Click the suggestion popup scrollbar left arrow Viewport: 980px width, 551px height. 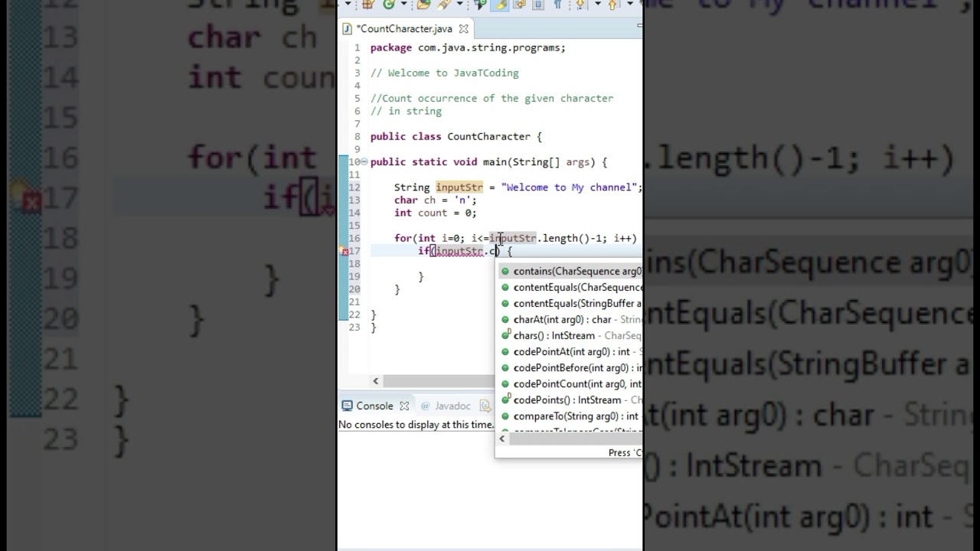502,439
